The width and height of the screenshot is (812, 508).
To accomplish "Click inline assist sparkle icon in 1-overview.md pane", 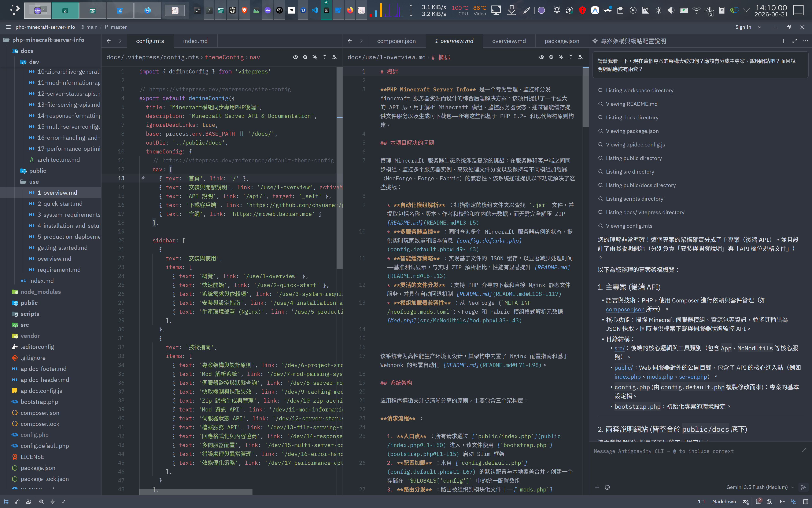I will pyautogui.click(x=561, y=57).
